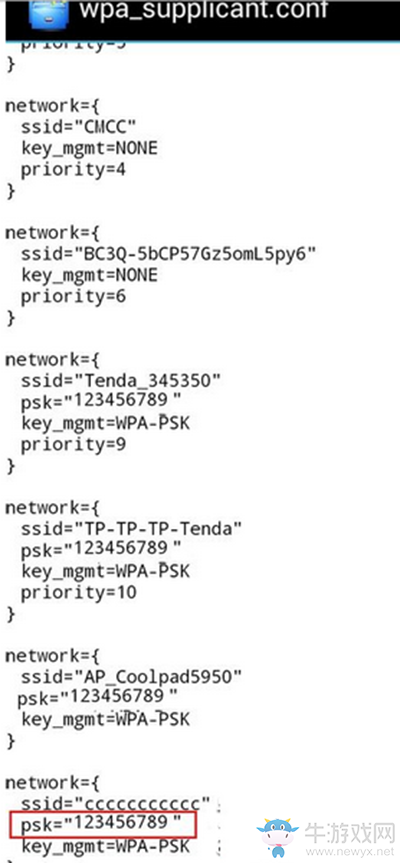Click the ssid="cccccccccc" line
The height and width of the screenshot is (863, 400).
(116, 801)
